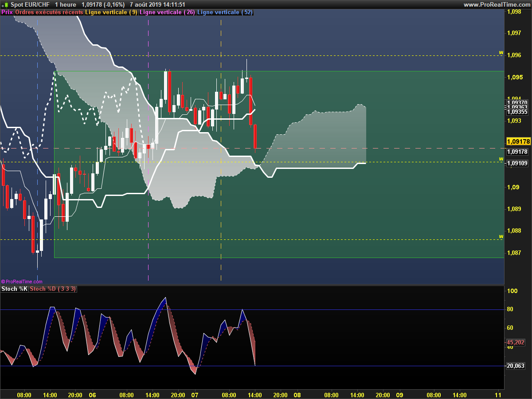Select 'Ligne verticale (52)' label
Viewport: 532px width, 399px height.
(x=224, y=12)
